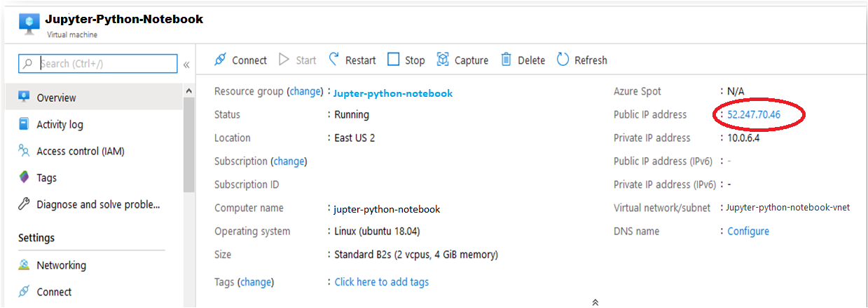Screen dimensions: 868x308
Task: Click the 'Click here to add tags' link
Action: pyautogui.click(x=382, y=282)
